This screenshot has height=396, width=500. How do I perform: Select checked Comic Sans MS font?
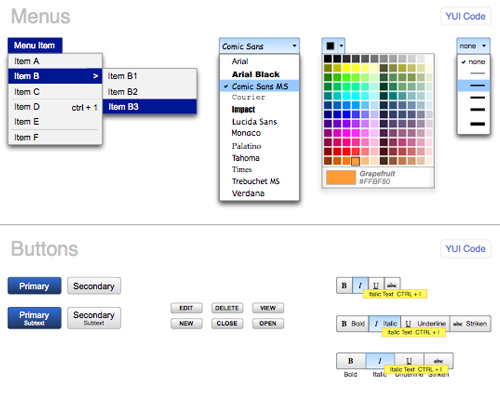coord(259,86)
